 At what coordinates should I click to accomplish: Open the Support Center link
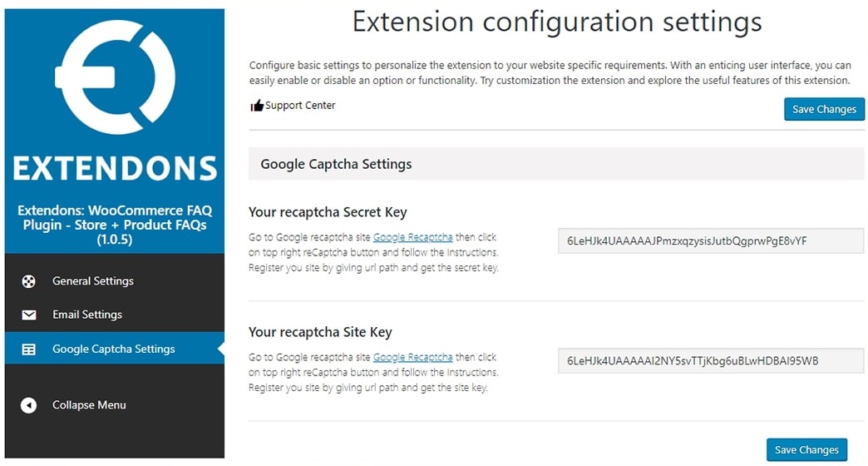pos(300,106)
